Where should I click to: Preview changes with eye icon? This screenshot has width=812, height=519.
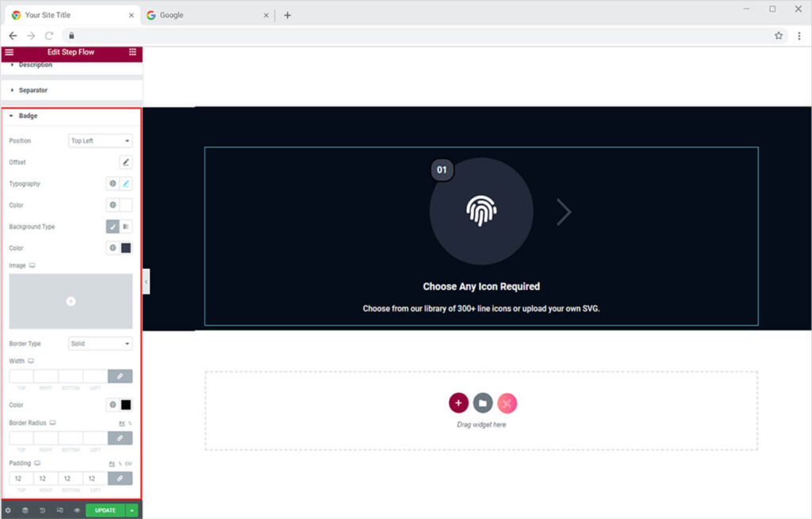pos(77,510)
